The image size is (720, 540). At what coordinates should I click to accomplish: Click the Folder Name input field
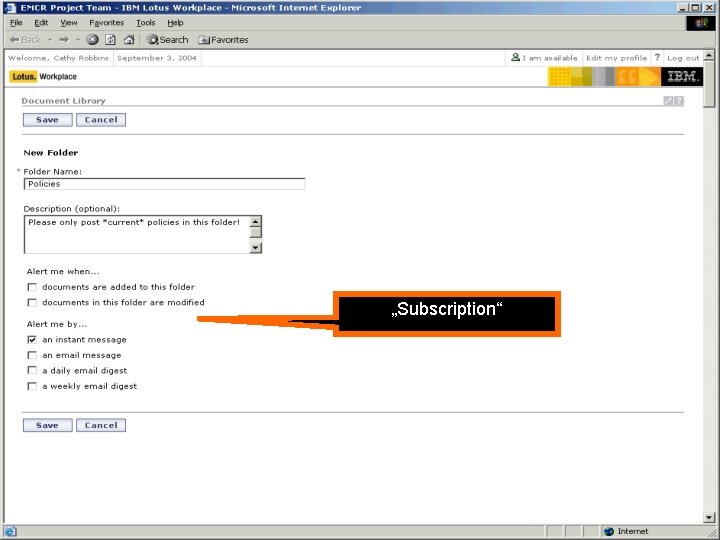coord(164,184)
